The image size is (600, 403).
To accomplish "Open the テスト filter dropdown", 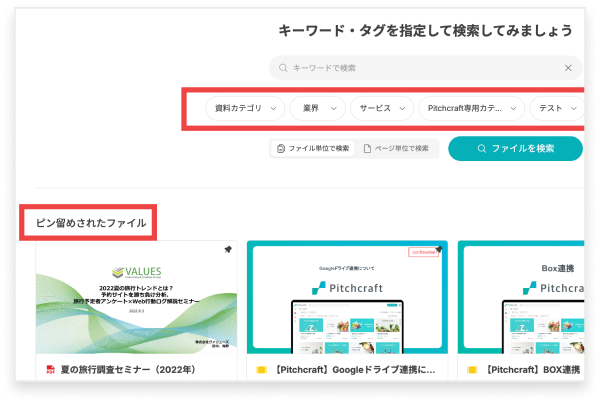I will (557, 108).
